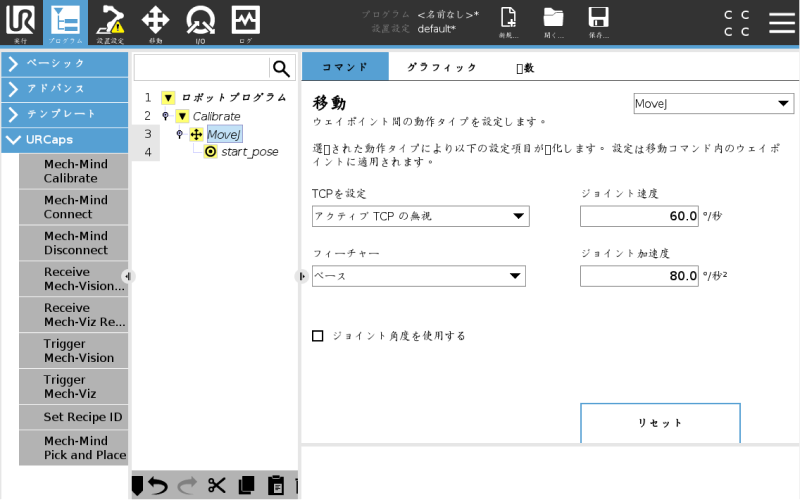Click the move-node-down icon in tree toolbar
This screenshot has width=800, height=500.
[x=137, y=486]
